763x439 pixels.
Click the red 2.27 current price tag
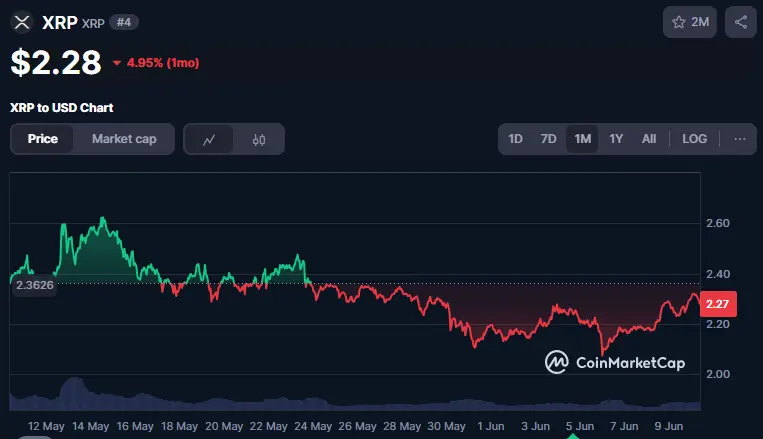718,304
